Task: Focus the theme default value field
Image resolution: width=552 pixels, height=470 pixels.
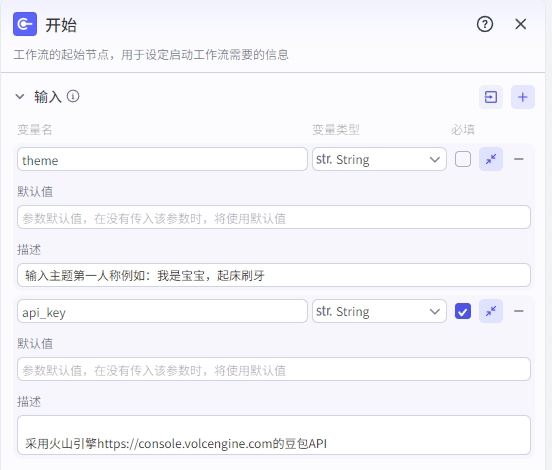Action: tap(274, 217)
